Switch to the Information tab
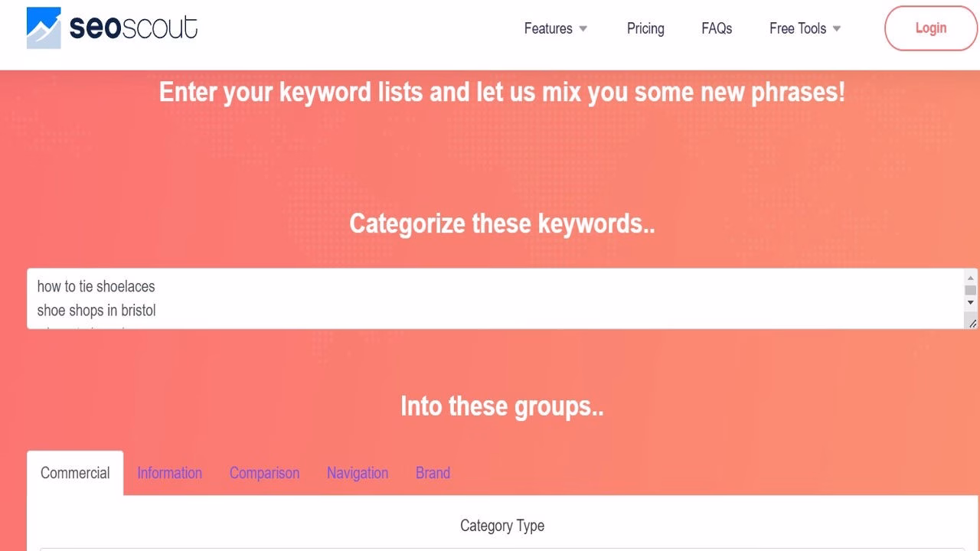The width and height of the screenshot is (980, 551). [x=169, y=473]
